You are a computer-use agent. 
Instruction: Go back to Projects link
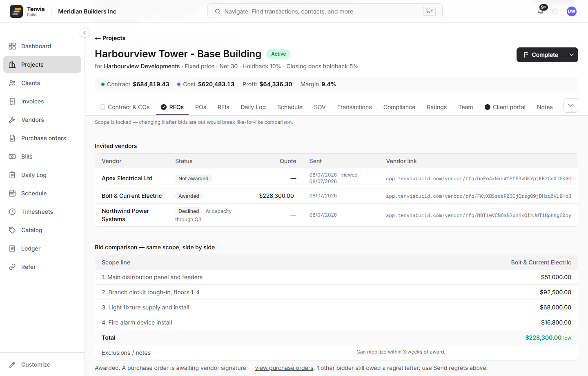click(x=110, y=38)
